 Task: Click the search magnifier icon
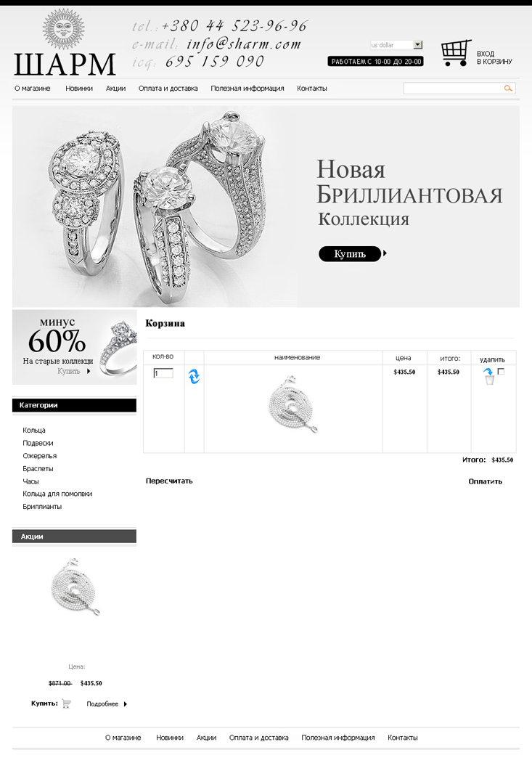(507, 89)
